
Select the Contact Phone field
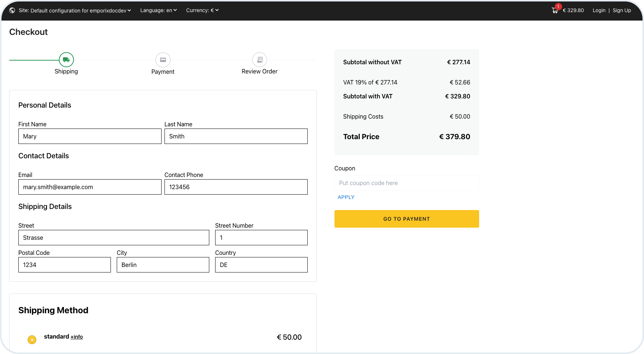pyautogui.click(x=236, y=187)
